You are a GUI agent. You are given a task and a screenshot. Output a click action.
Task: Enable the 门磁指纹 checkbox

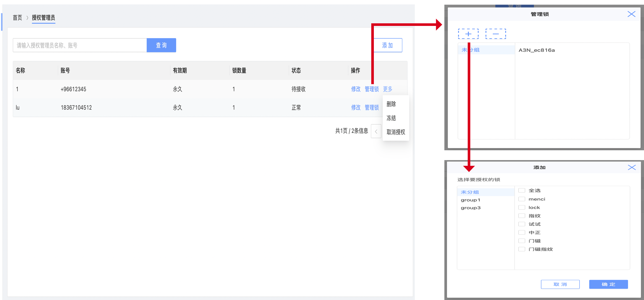coord(522,249)
